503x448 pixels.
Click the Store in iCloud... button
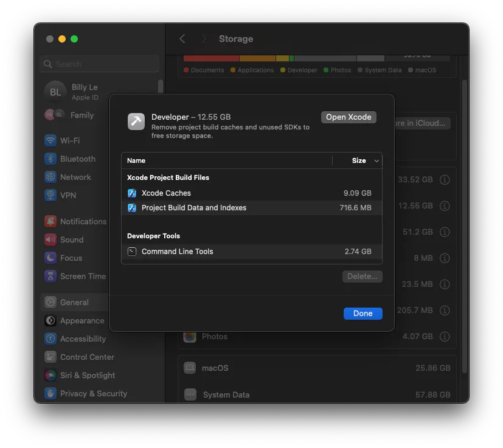pyautogui.click(x=423, y=123)
